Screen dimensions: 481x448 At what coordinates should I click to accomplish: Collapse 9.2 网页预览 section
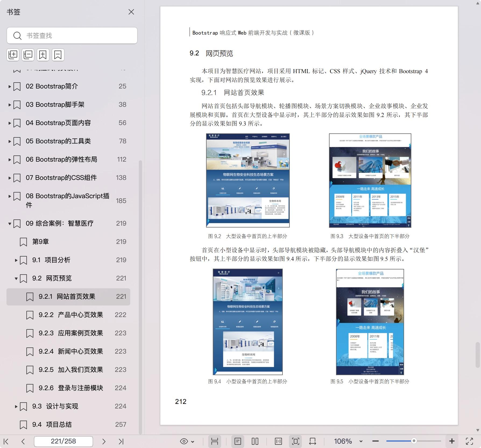tap(16, 279)
